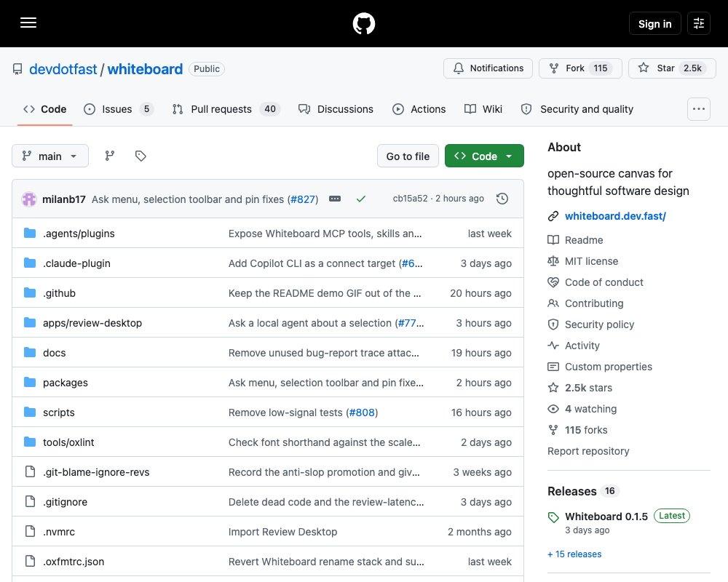Image resolution: width=728 pixels, height=582 pixels.
Task: Expand the green Code dropdown
Action: pyautogui.click(x=484, y=156)
